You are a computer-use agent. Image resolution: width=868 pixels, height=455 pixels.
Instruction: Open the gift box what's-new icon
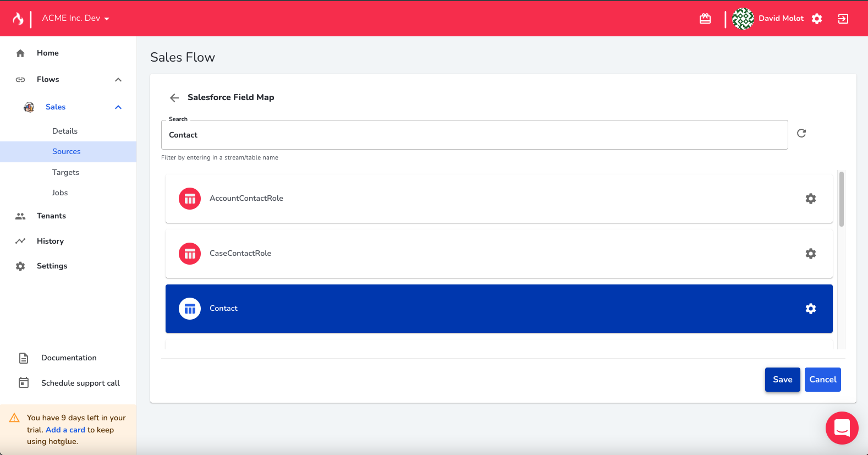click(705, 19)
